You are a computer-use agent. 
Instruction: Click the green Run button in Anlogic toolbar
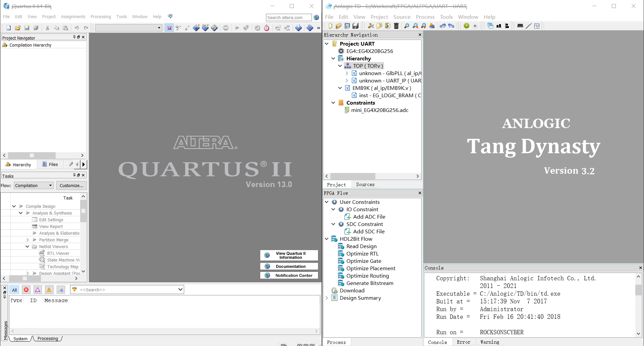tap(466, 26)
